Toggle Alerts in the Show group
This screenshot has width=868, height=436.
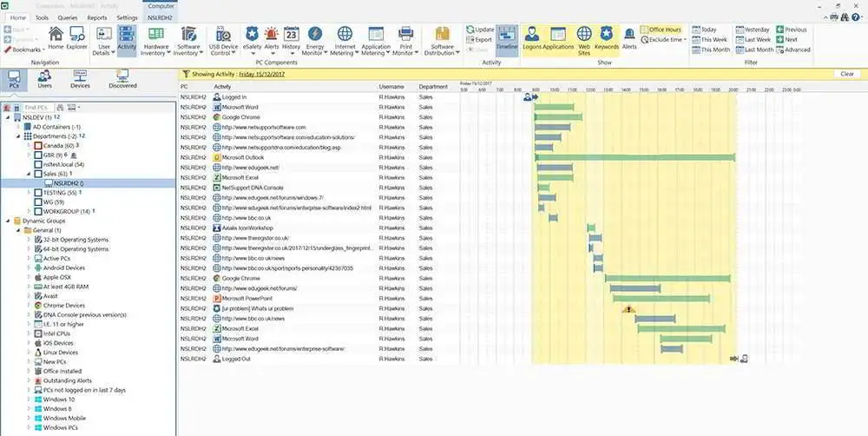(629, 38)
